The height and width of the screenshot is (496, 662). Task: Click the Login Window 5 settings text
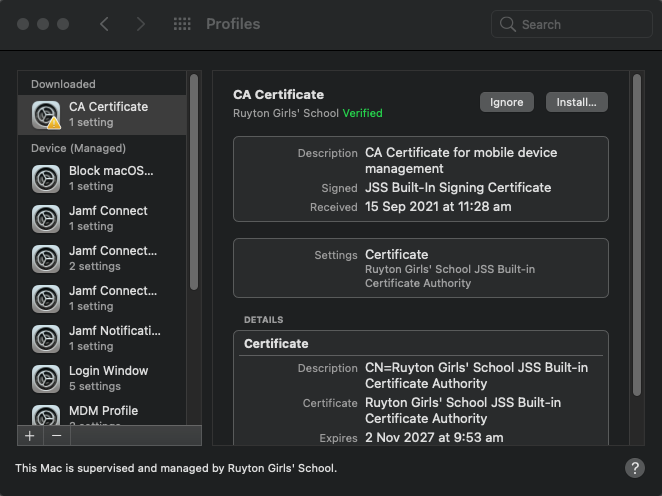95,386
